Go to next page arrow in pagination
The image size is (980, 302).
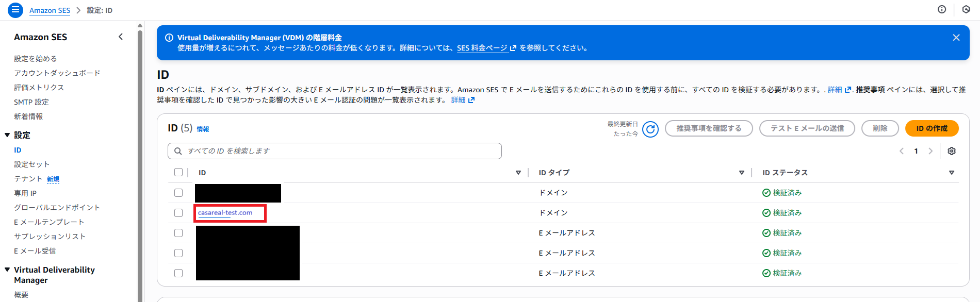coord(930,151)
